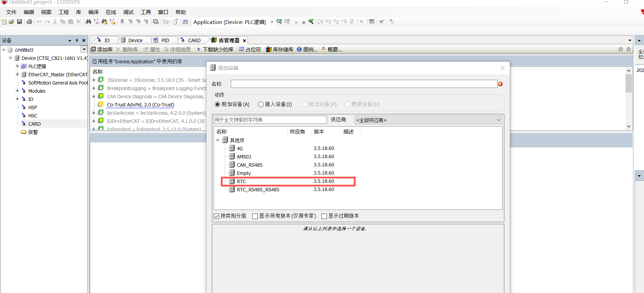The width and height of the screenshot is (644, 293).
Task: Select the CAN_RS485 device entry
Action: click(250, 165)
